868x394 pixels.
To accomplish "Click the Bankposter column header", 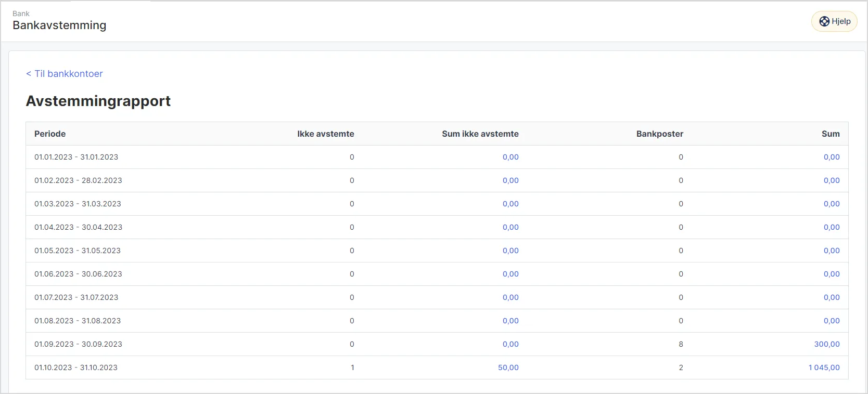I will pyautogui.click(x=659, y=134).
